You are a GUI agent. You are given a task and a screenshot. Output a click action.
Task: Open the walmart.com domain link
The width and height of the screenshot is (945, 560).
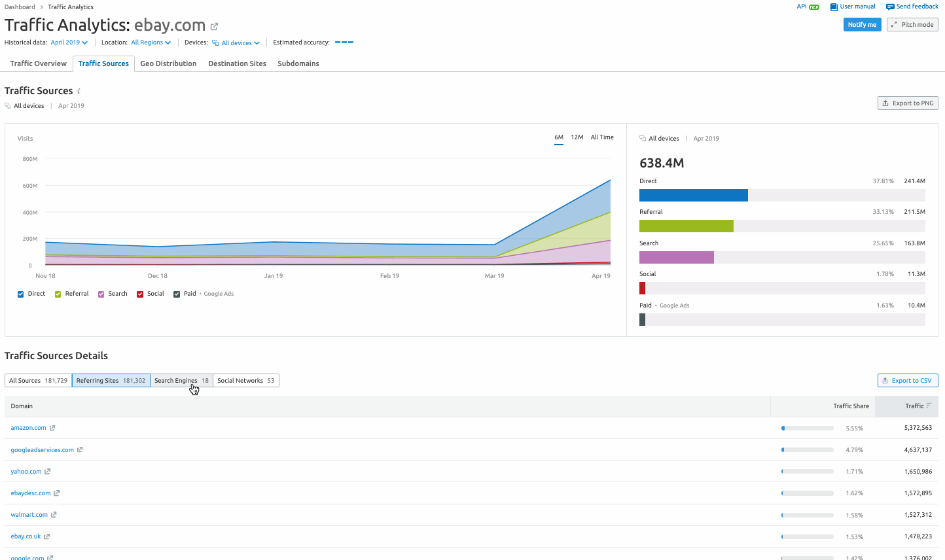tap(29, 515)
